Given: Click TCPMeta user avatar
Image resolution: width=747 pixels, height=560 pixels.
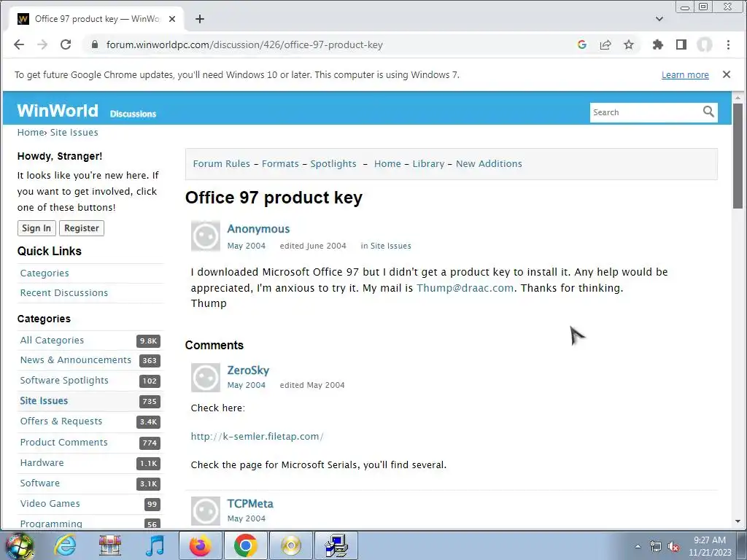Looking at the screenshot, I should [x=205, y=511].
